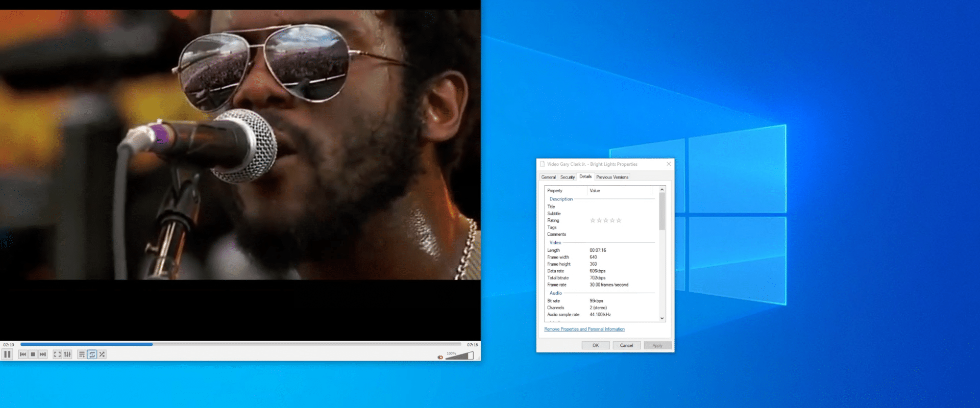Click Audio sample rate 44.100 kHz value

click(600, 315)
